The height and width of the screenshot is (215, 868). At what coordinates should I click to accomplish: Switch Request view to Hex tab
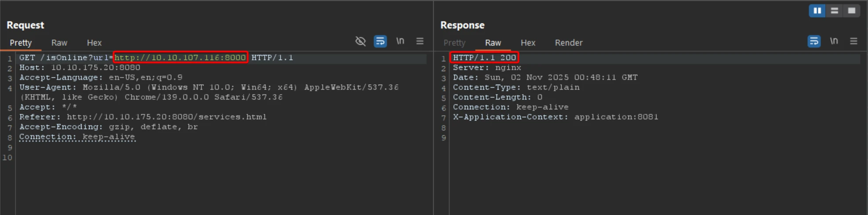(x=94, y=43)
